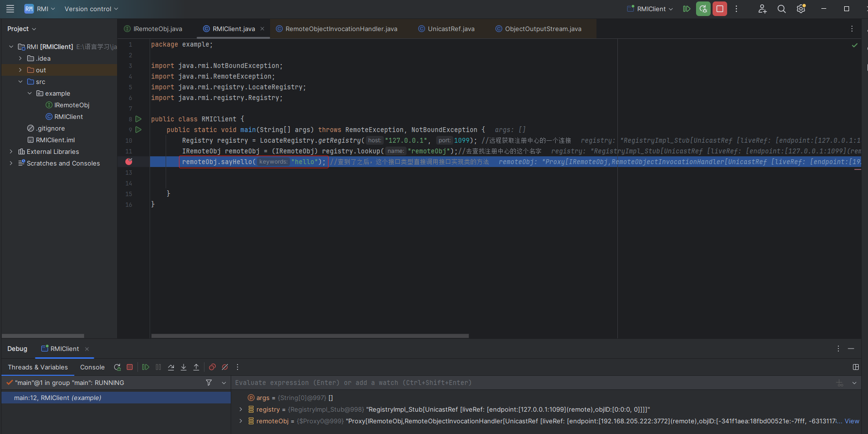Toggle Mute Breakpoints in debug toolbar
This screenshot has height=434, width=868.
225,367
